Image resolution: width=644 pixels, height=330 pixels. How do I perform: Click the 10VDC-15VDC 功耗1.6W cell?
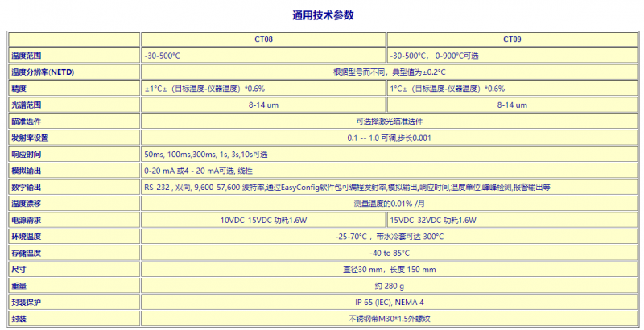pos(264,220)
